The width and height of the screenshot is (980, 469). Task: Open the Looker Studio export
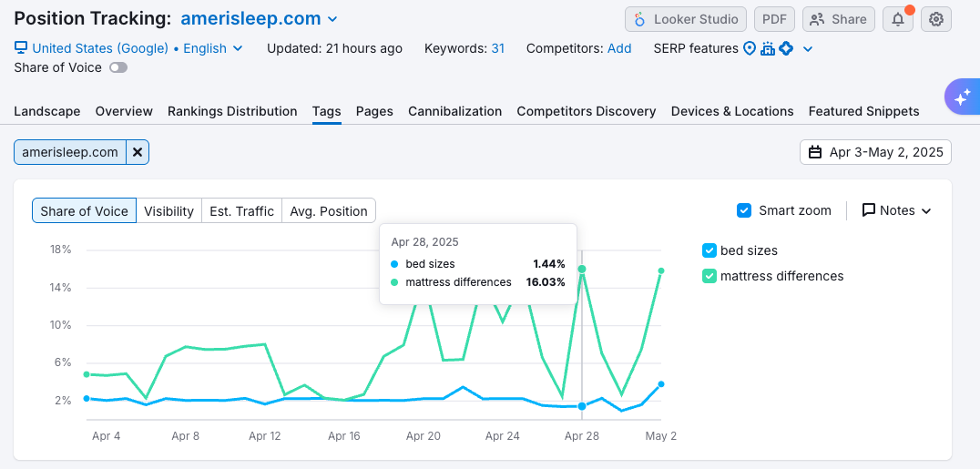pyautogui.click(x=686, y=19)
